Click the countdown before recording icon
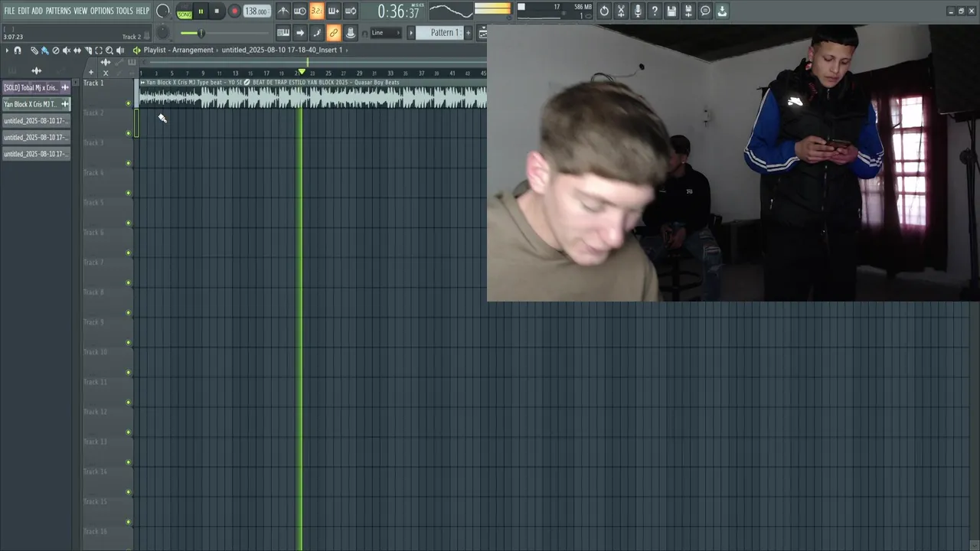980x551 pixels. click(317, 11)
